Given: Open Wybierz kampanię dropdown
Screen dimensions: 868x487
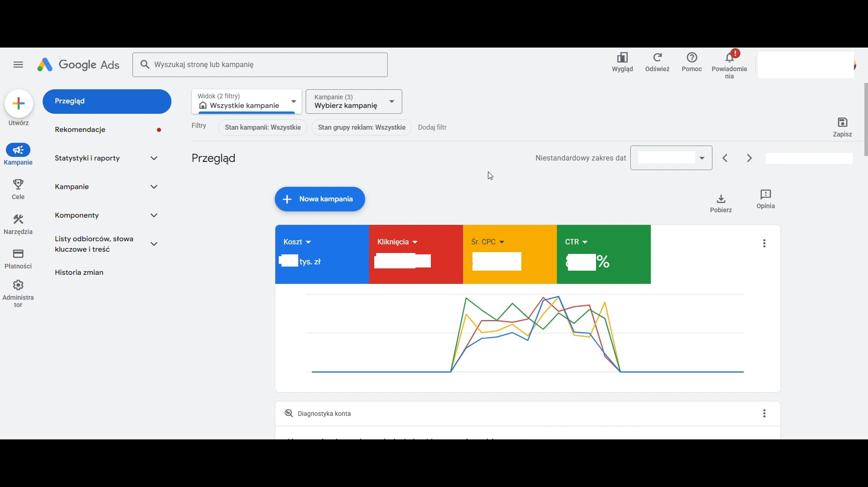Looking at the screenshot, I should (353, 102).
